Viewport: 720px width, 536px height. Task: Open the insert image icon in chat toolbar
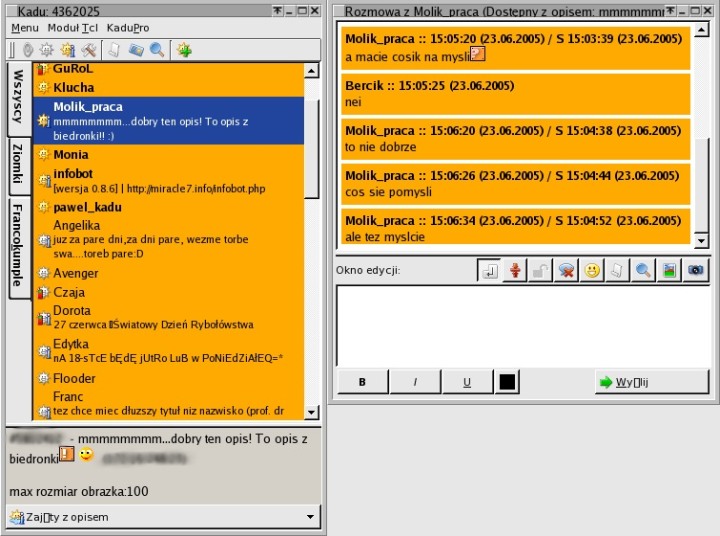pos(670,271)
